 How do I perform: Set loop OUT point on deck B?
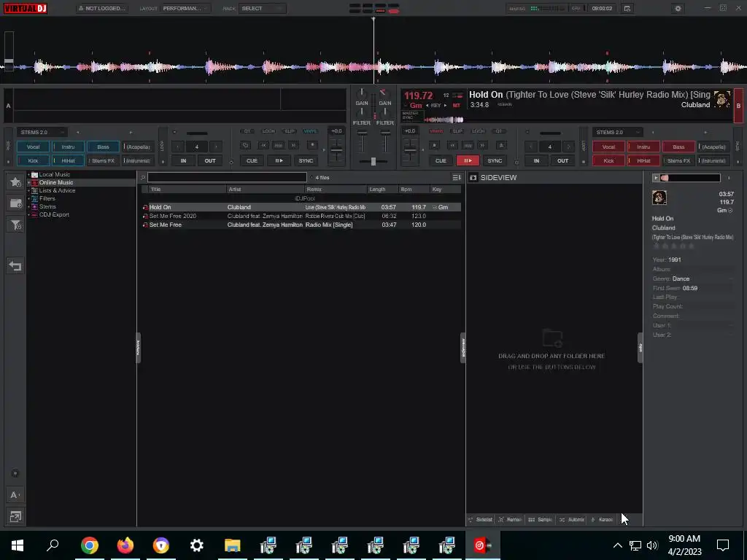coord(562,160)
